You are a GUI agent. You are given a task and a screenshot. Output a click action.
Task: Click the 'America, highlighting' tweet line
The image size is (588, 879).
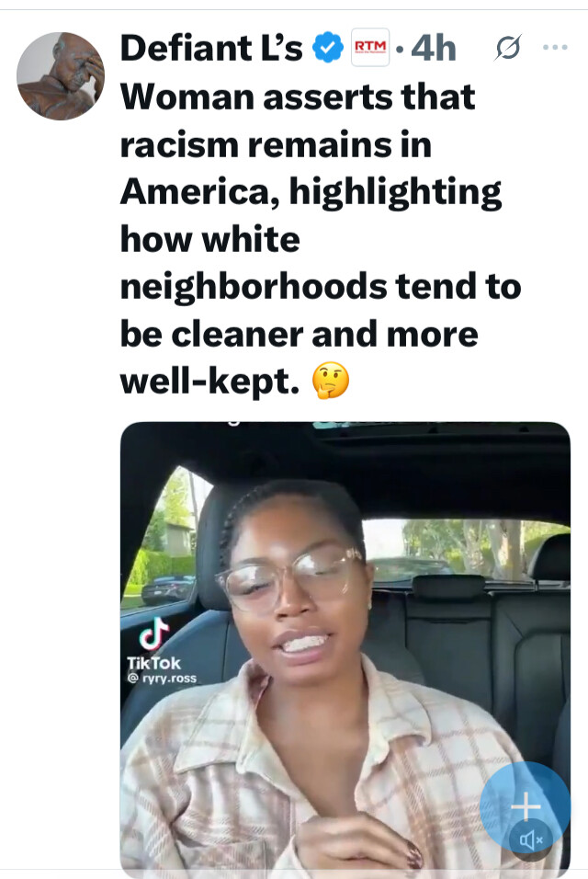(x=311, y=193)
